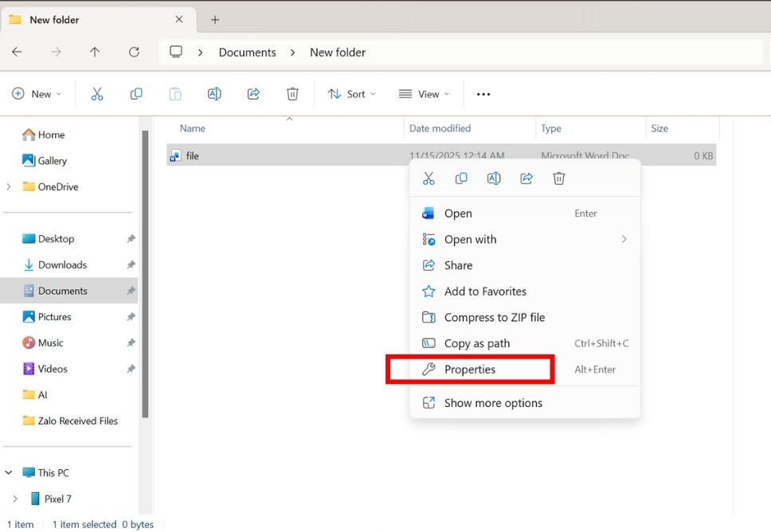
Task: Navigate up using the up-arrow icon
Action: tap(94, 52)
